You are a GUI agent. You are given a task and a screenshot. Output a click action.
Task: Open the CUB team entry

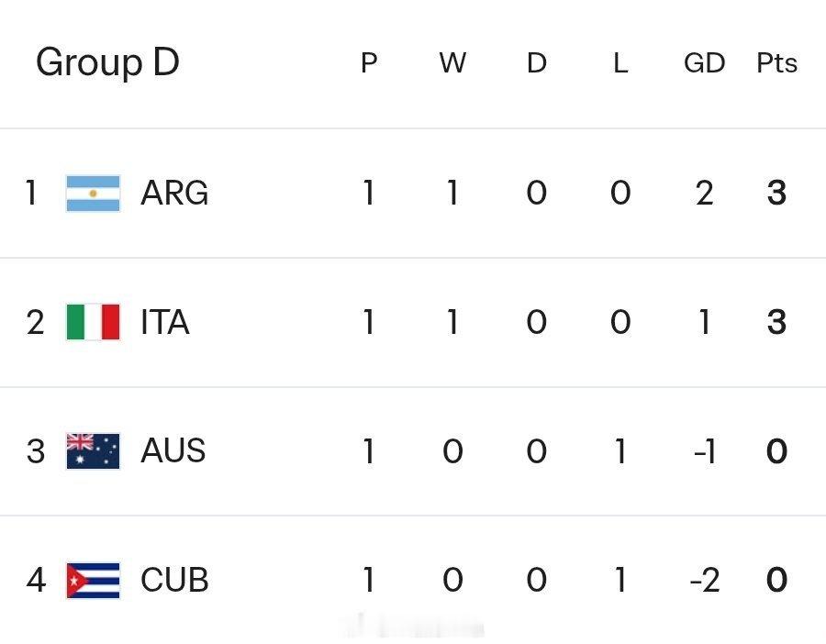174,581
